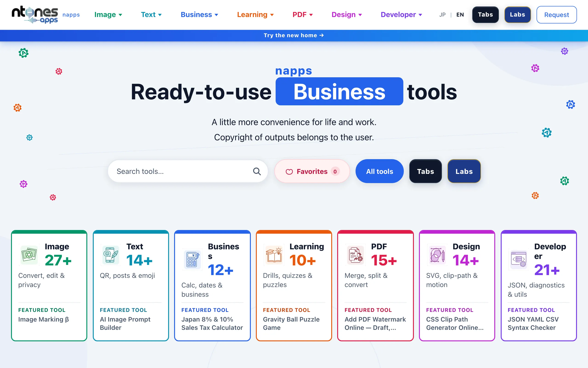Image resolution: width=588 pixels, height=368 pixels.
Task: Open Add PDF Watermark Online tool
Action: pos(375,323)
